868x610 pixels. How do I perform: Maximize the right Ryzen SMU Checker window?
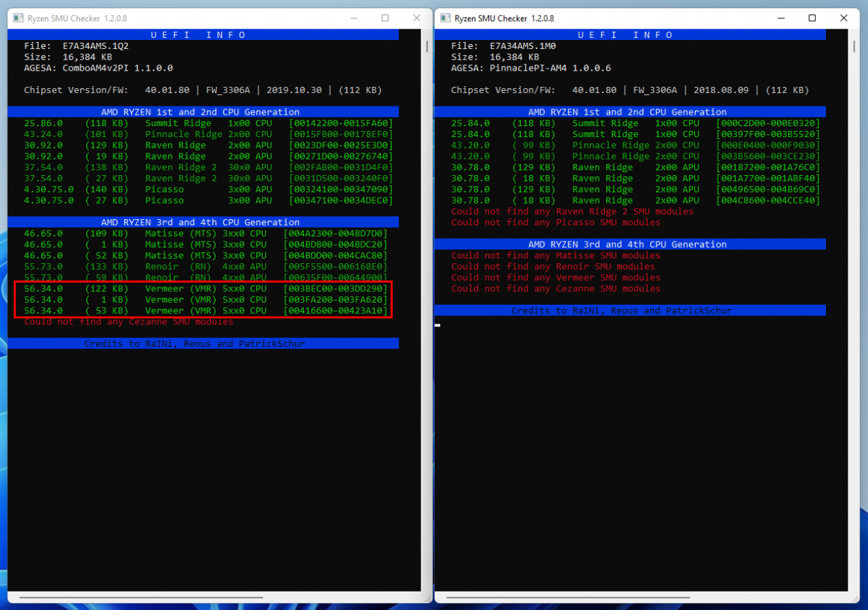[812, 18]
